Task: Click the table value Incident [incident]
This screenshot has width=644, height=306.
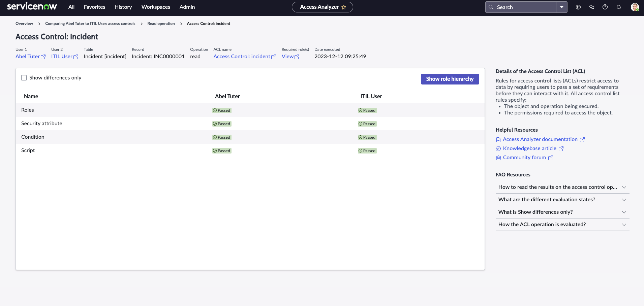Action: click(105, 57)
